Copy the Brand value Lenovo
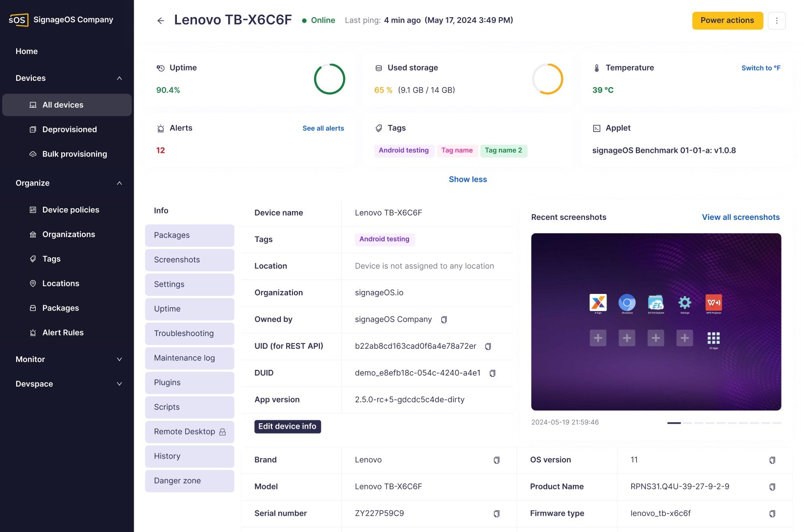 [496, 460]
